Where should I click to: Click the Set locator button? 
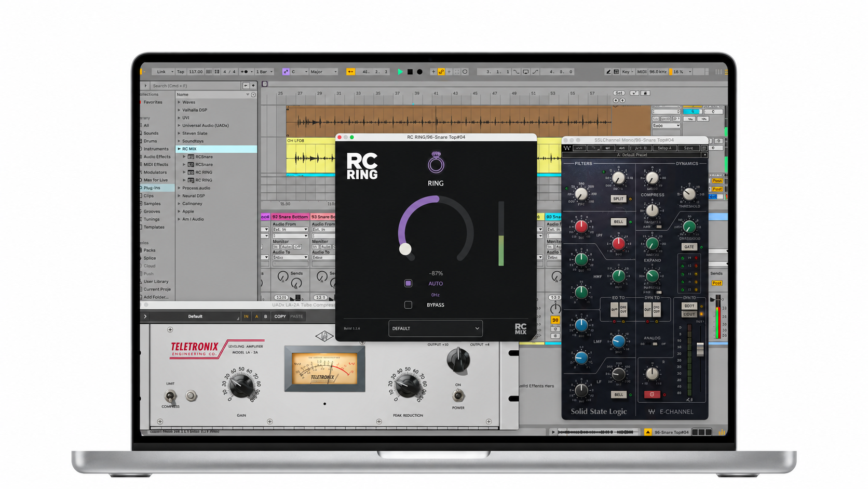coord(619,93)
